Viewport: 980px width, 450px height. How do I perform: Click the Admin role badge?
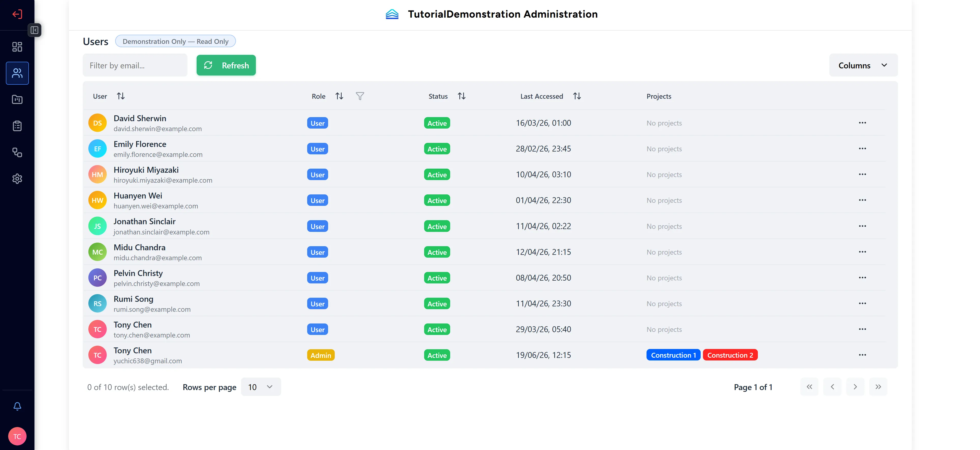321,355
